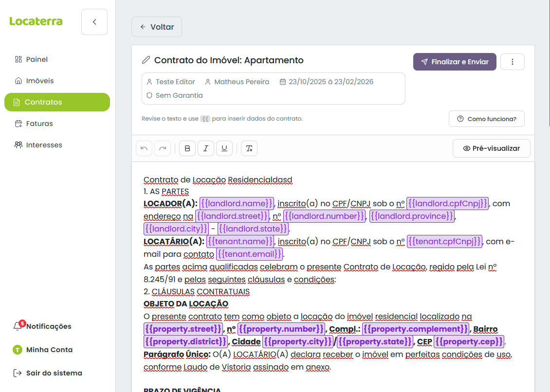Toggle the Pré-visualizar preview mode
This screenshot has height=392, width=550.
point(491,148)
